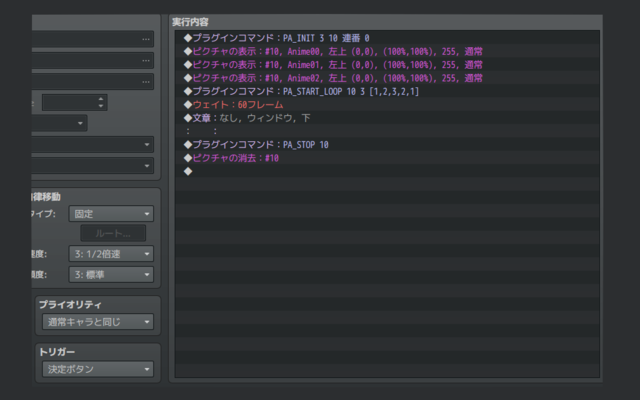
Task: Open the second wide dropdown above 自律移動 section
Action: tap(93, 166)
